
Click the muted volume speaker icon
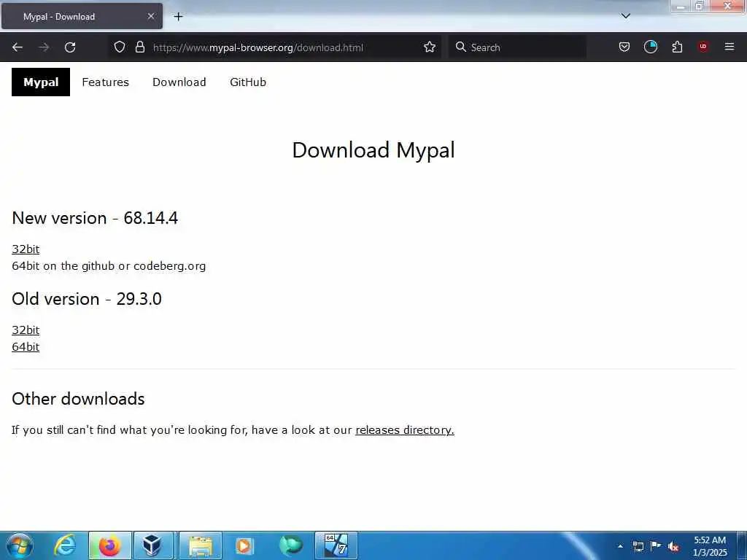tap(673, 547)
